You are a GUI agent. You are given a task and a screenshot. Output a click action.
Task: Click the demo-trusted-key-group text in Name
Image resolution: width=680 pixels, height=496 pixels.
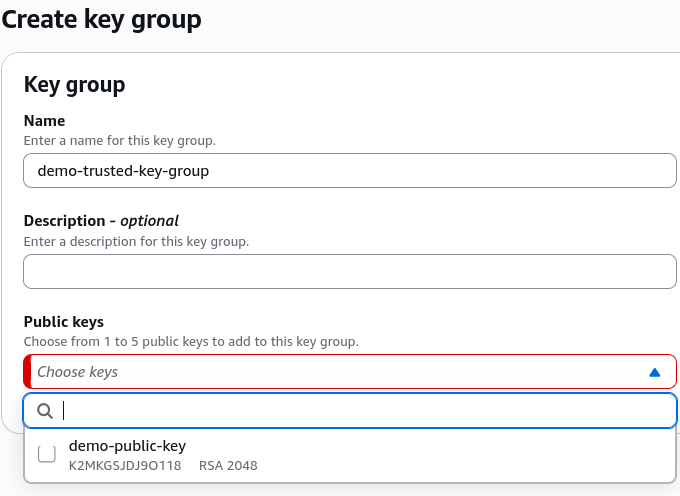point(123,171)
